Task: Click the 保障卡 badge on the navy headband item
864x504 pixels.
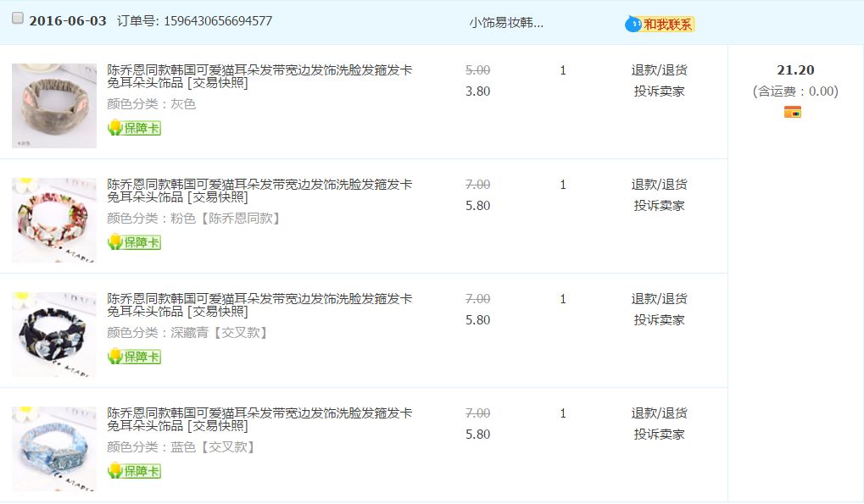Action: 135,357
